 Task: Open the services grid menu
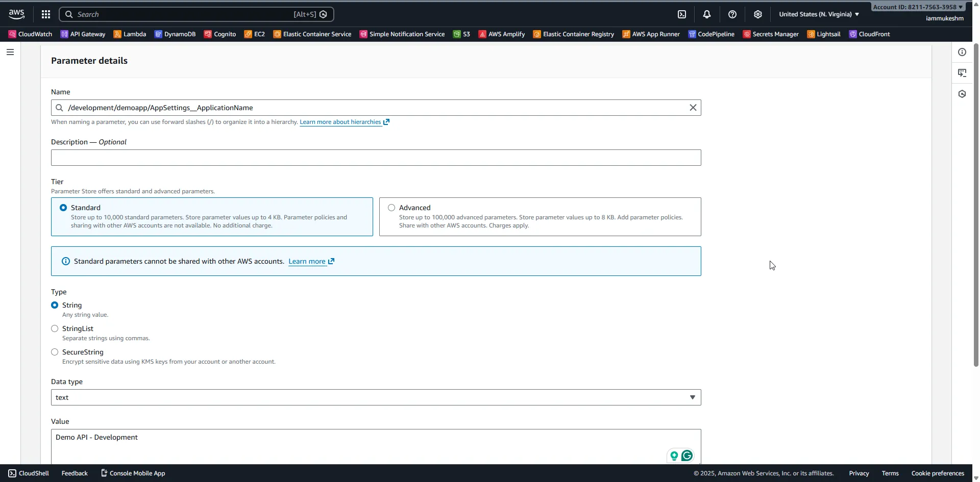[45, 14]
